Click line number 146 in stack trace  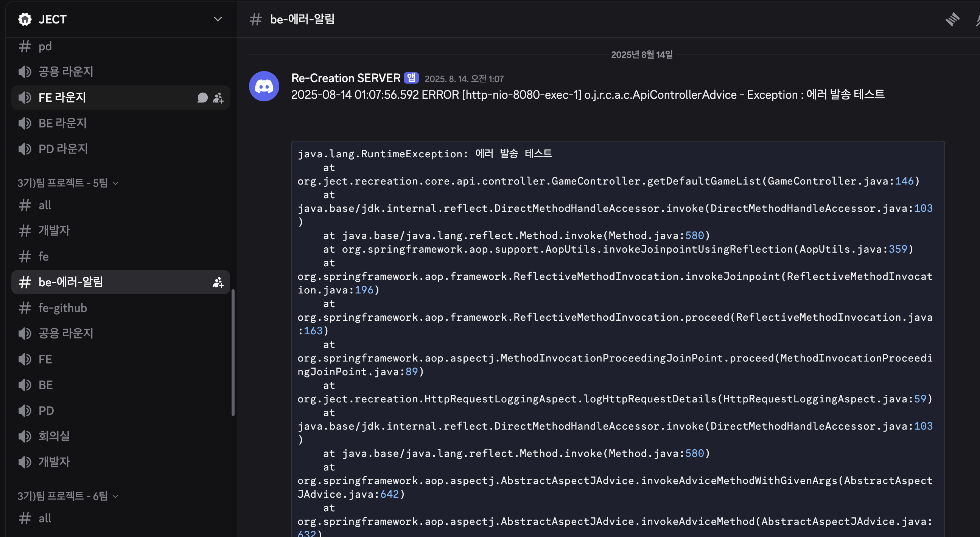coord(904,181)
